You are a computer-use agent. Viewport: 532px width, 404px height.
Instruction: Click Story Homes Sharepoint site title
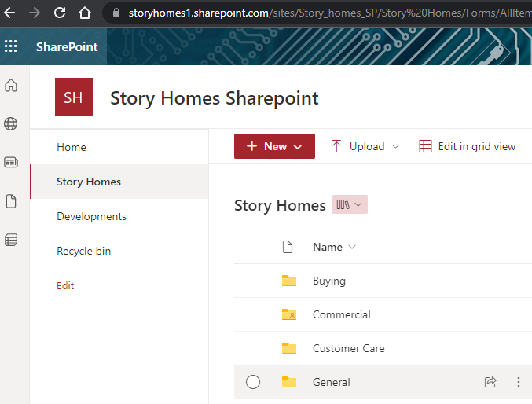tap(214, 98)
